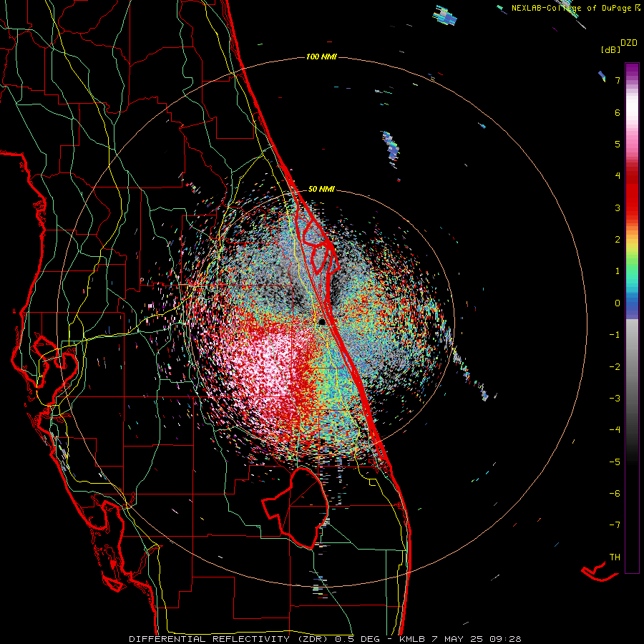The height and width of the screenshot is (644, 644).
Task: Click the 3 tick label on the color scale
Action: click(x=618, y=208)
